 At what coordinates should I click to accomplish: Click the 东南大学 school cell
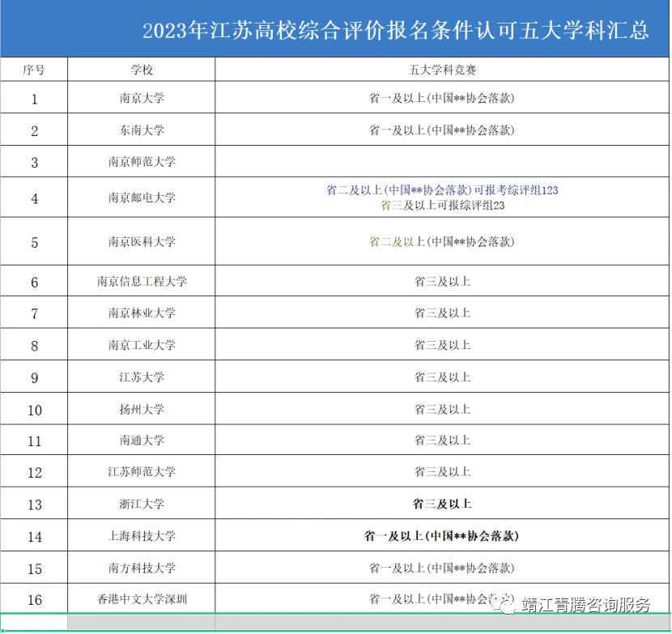coord(142,130)
